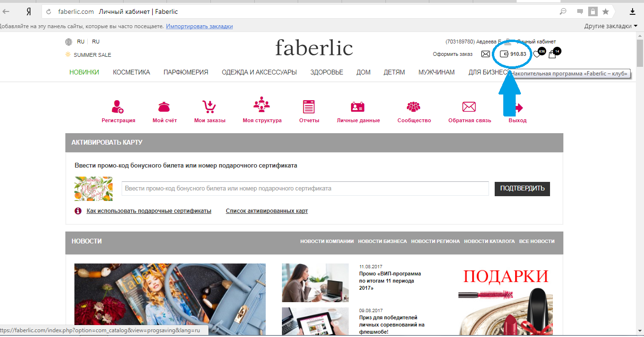Open news Приз для победителей личных соревнований
Image resolution: width=644 pixels, height=337 pixels.
[x=392, y=324]
